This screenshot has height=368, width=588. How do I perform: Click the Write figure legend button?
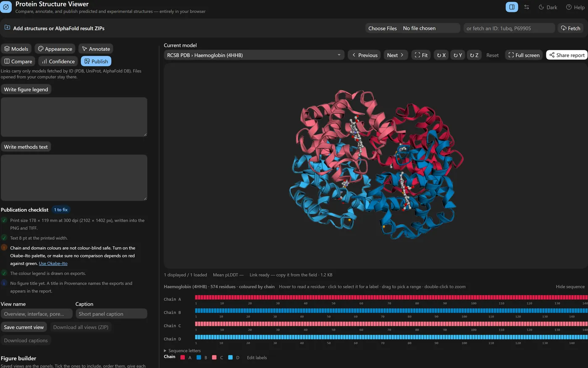pyautogui.click(x=26, y=90)
